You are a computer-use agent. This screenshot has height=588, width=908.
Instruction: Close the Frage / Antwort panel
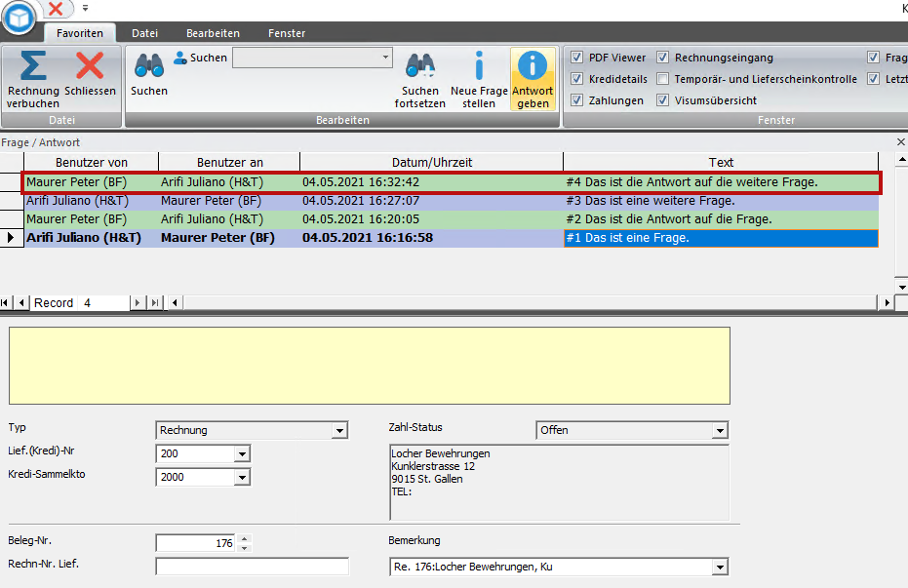[900, 142]
